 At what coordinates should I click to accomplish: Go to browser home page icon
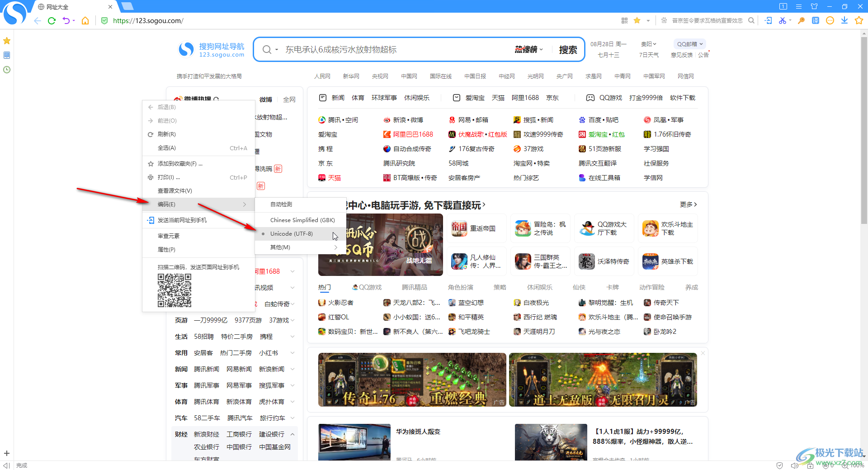[85, 21]
